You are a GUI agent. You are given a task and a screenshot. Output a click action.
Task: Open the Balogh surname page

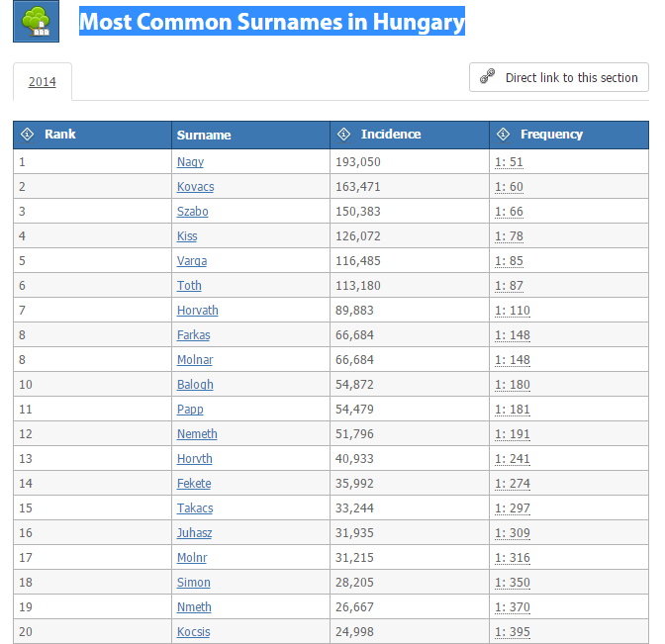(x=195, y=385)
